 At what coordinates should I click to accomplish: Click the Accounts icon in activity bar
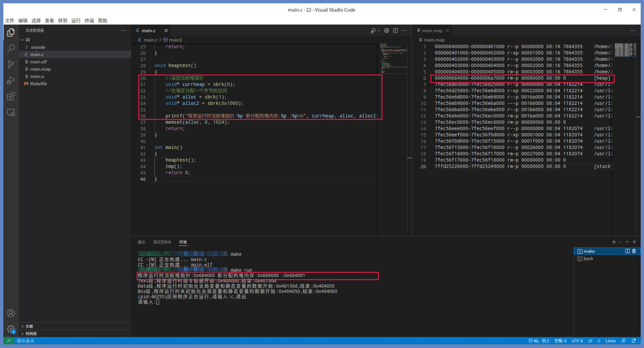[x=11, y=313]
